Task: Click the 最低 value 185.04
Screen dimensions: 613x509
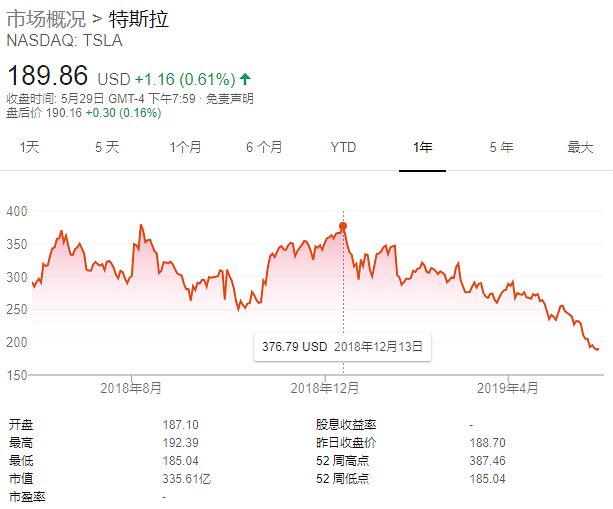Action: point(181,461)
